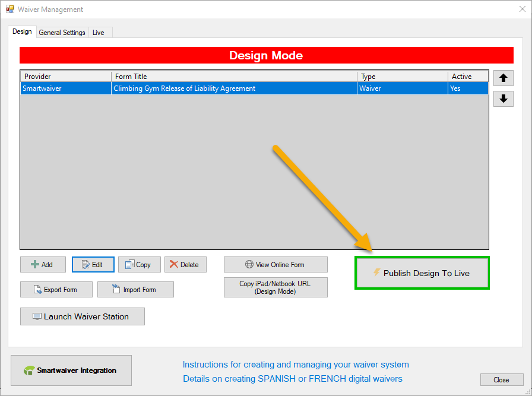Export the form using Export Form
The image size is (532, 396).
[x=56, y=290]
